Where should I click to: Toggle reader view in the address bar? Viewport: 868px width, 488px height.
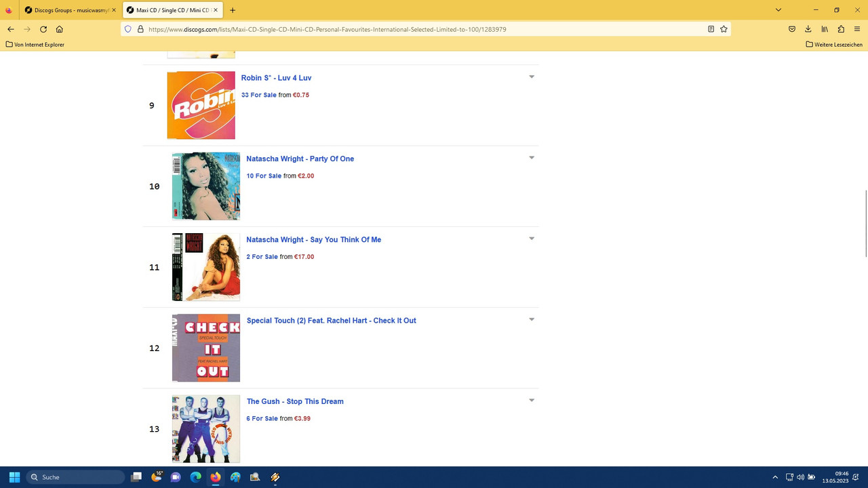[711, 29]
